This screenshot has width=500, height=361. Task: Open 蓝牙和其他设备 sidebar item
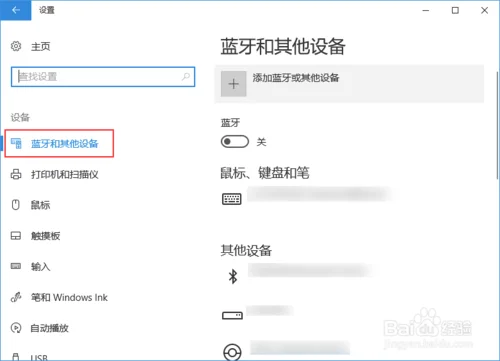pos(59,143)
